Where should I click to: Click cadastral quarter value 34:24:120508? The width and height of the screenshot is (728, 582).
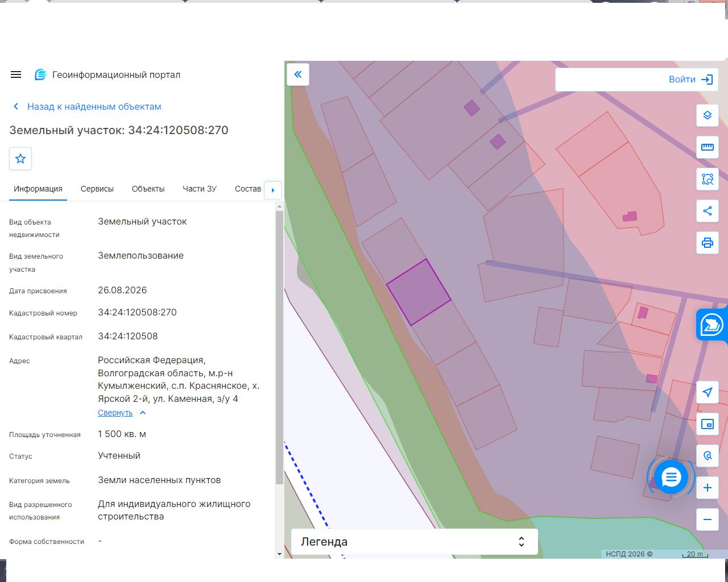(x=128, y=336)
